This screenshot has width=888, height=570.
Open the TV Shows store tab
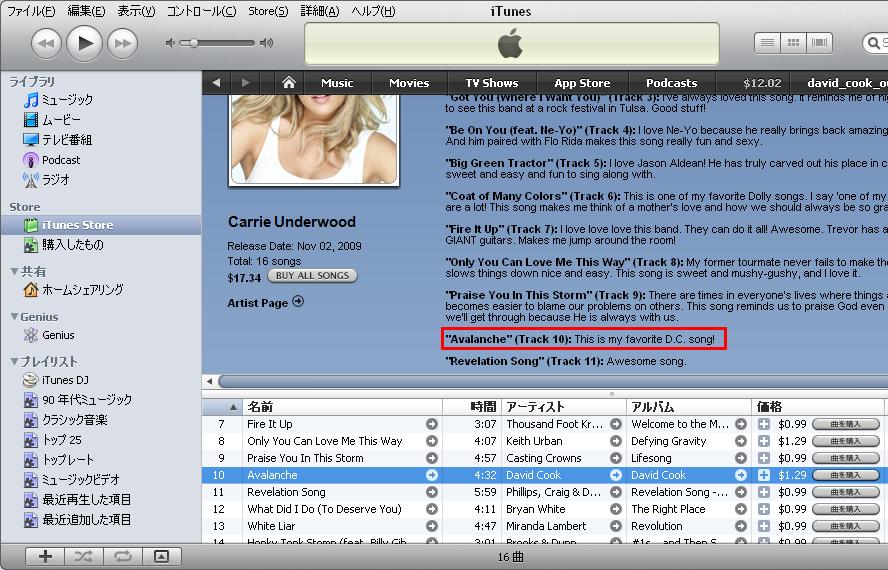492,83
